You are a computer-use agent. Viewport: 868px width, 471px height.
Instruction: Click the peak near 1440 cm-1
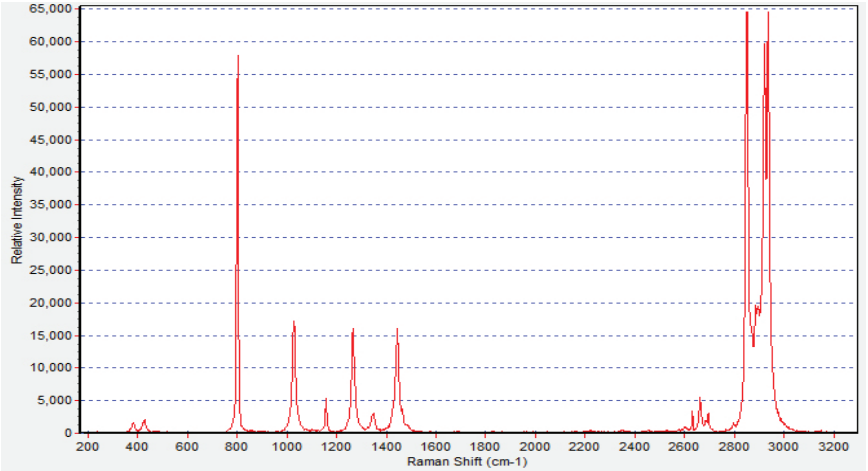[x=397, y=329]
